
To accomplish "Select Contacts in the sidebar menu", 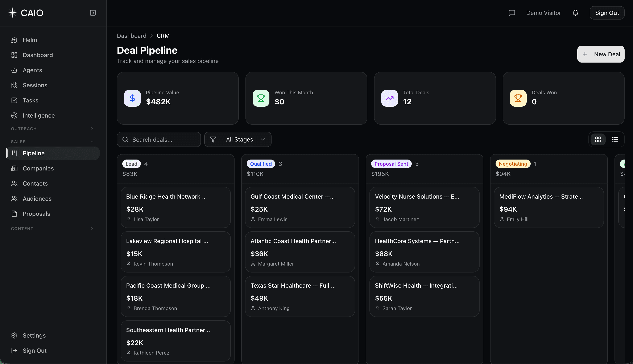I will [35, 183].
